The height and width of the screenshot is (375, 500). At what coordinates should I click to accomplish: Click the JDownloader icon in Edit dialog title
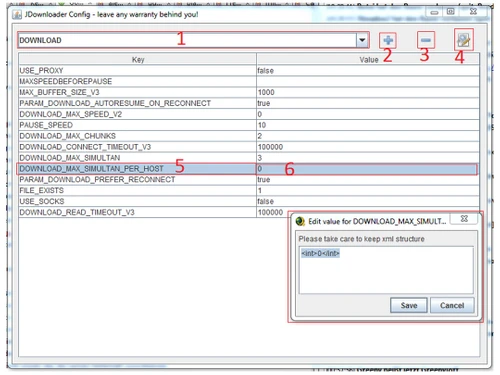click(300, 221)
